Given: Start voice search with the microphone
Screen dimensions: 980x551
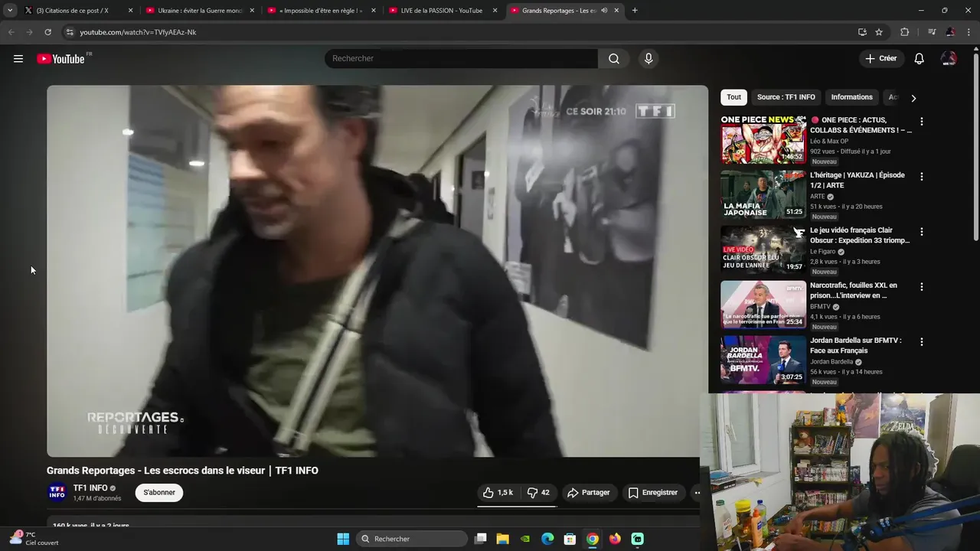Looking at the screenshot, I should coord(648,59).
